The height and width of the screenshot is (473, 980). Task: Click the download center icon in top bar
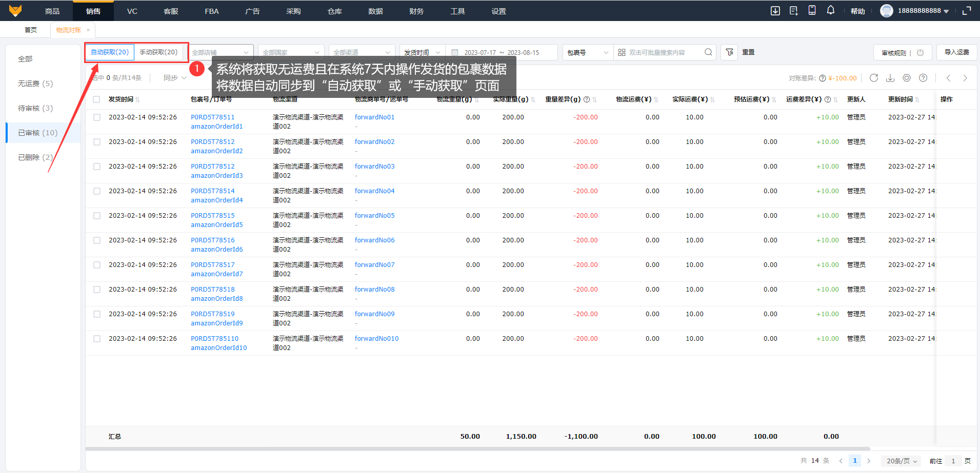(775, 11)
